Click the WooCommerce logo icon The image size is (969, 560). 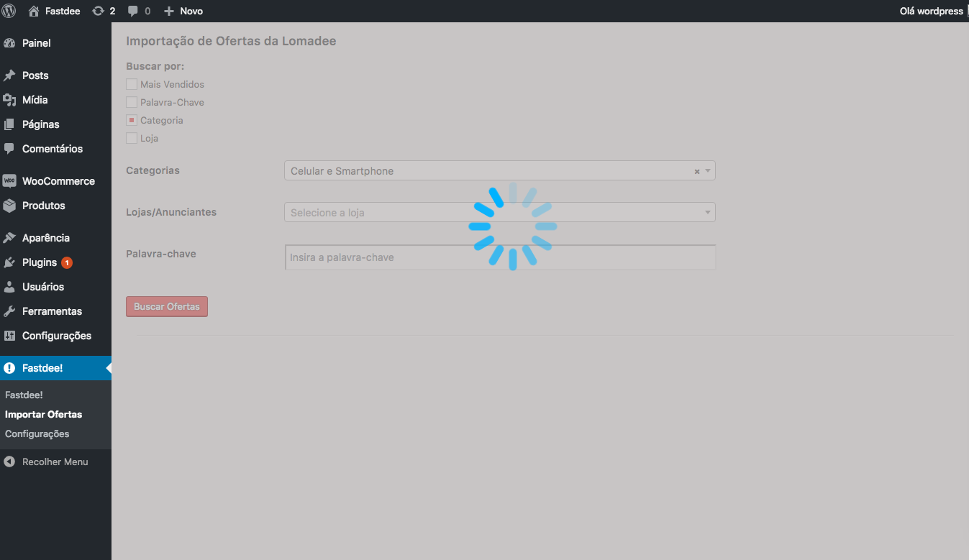(x=9, y=181)
